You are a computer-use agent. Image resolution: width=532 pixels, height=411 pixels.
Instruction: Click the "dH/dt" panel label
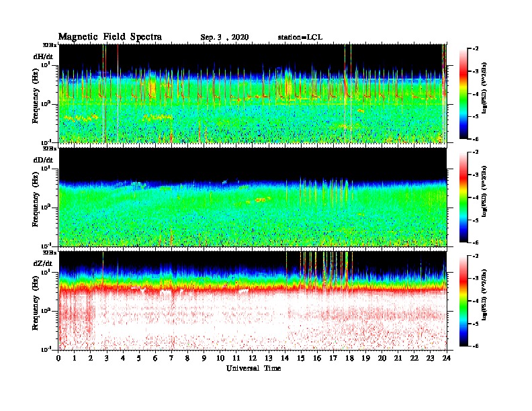pyautogui.click(x=43, y=56)
